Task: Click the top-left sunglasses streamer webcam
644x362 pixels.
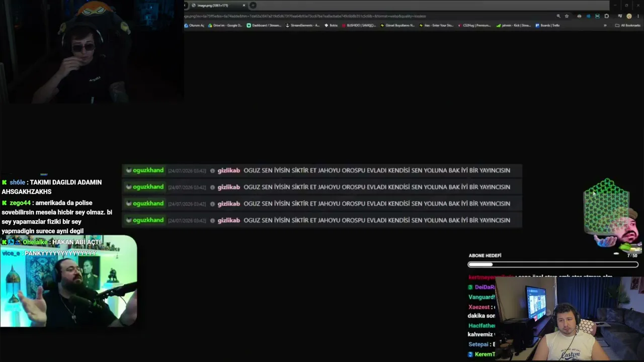Action: tap(92, 51)
